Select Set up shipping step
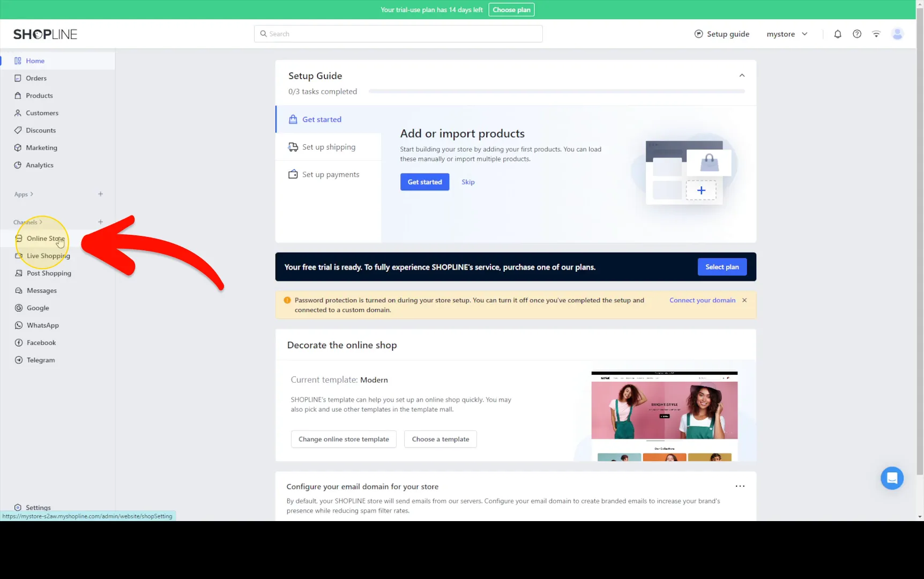 (x=329, y=147)
